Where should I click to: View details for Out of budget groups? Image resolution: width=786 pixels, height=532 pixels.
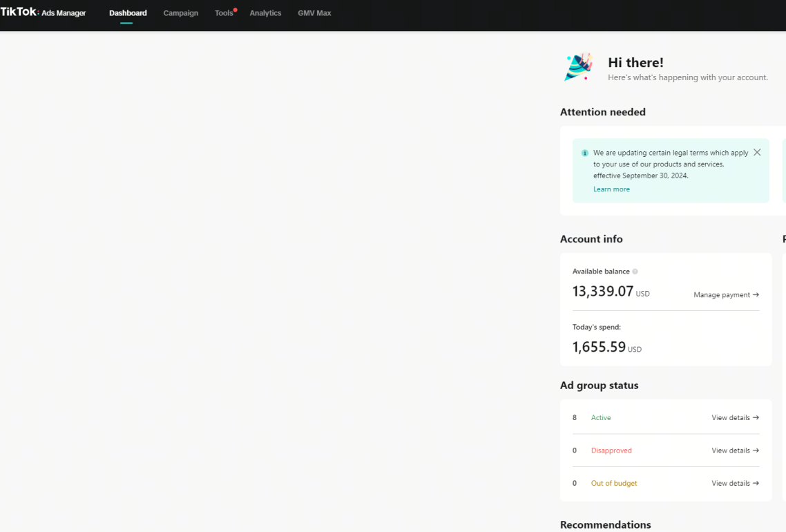coord(735,484)
